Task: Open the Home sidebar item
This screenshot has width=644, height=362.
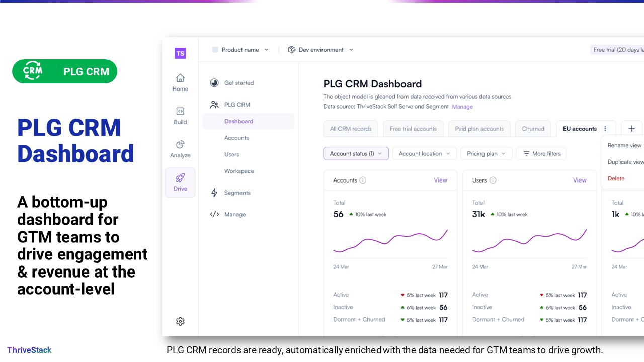Action: coord(180,82)
